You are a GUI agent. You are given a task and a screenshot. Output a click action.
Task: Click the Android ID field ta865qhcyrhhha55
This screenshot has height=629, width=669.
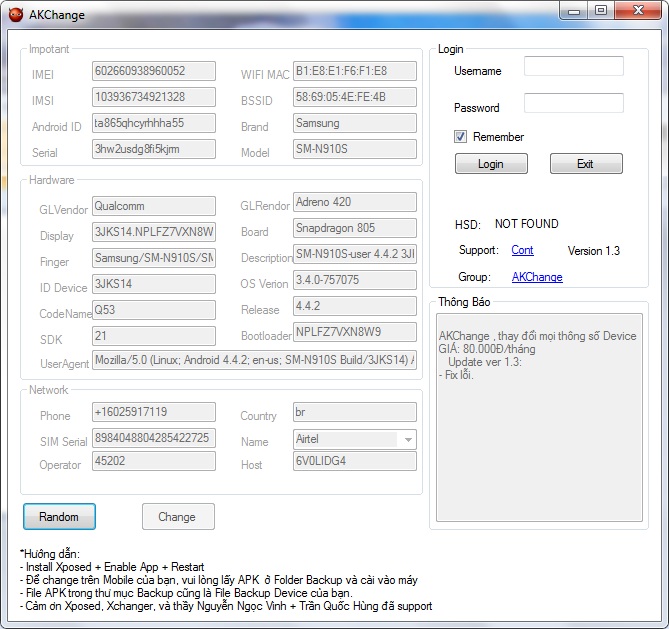point(154,123)
